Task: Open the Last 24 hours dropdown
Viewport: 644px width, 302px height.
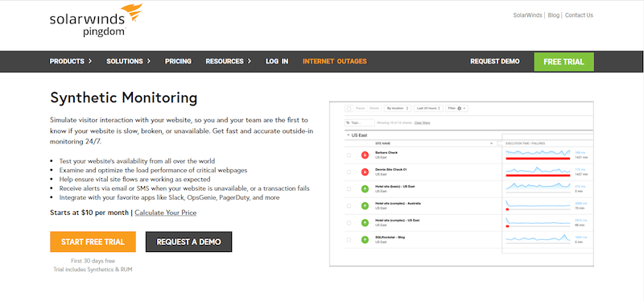Action: [x=428, y=109]
